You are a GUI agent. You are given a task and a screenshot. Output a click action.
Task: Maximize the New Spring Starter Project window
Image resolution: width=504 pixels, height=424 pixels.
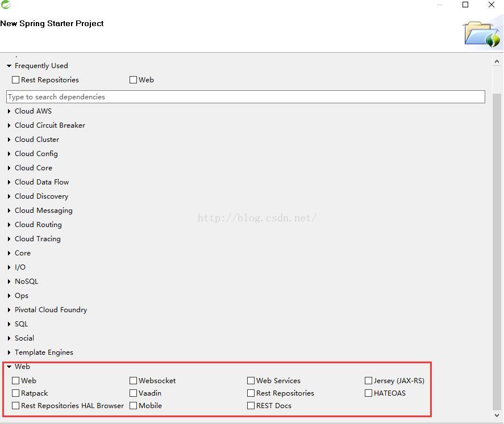tap(465, 5)
